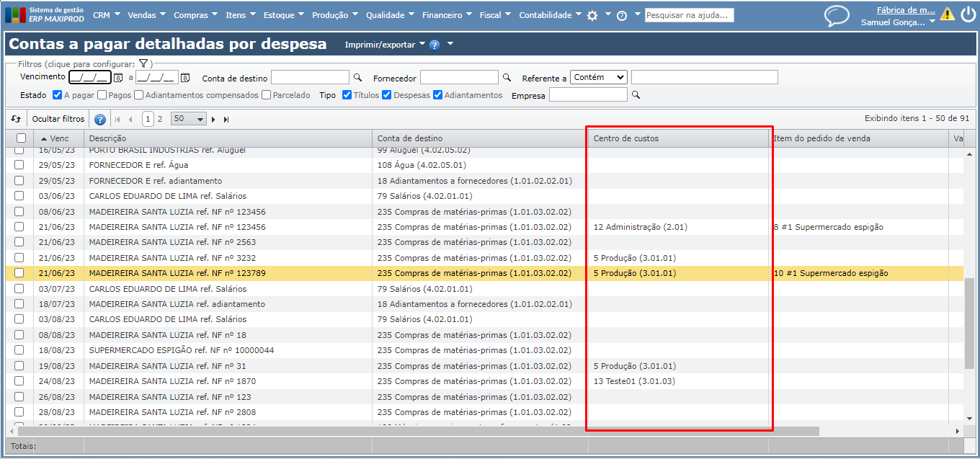Image resolution: width=980 pixels, height=459 pixels.
Task: Expand the settings gear dropdown arrow
Action: pos(607,14)
